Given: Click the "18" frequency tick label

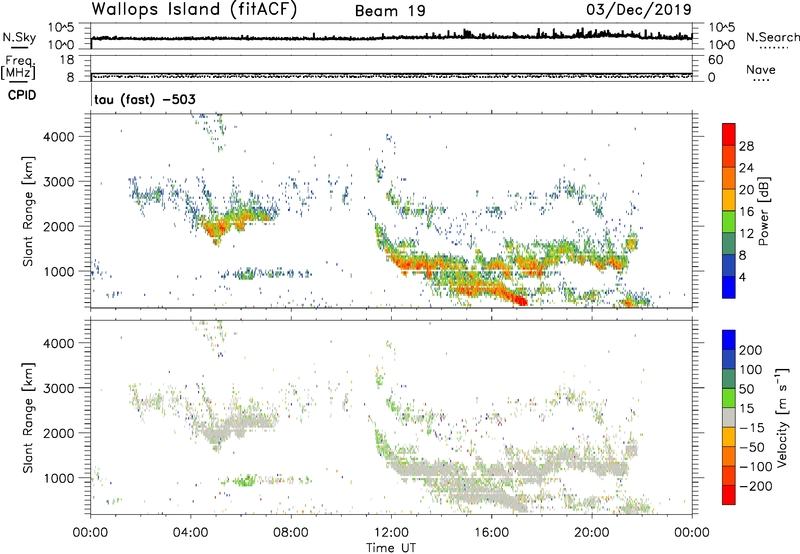Looking at the screenshot, I should pos(67,60).
